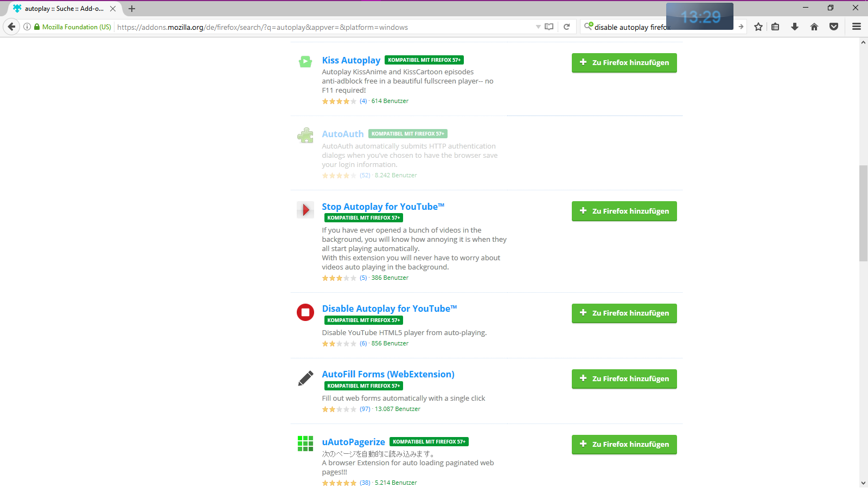Screen dimensions: 868x488
Task: Open the uAutoPagerize title link
Action: [354, 442]
